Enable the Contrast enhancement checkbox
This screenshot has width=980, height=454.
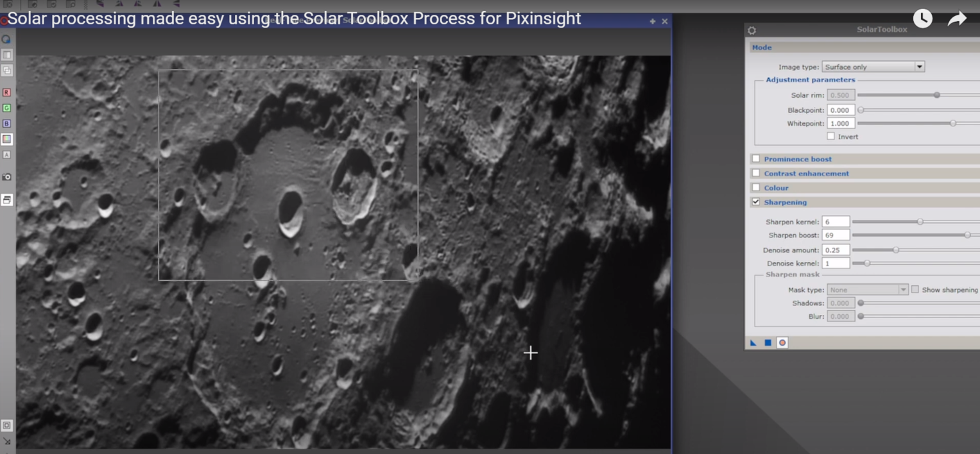756,173
